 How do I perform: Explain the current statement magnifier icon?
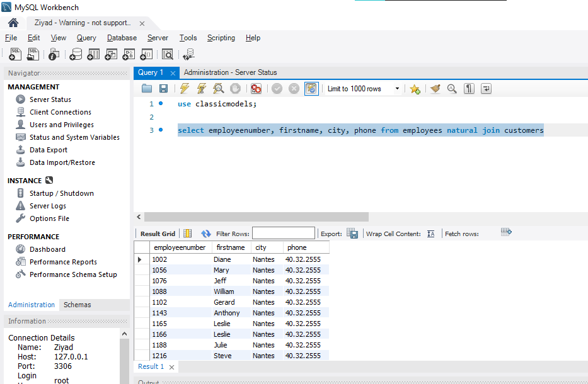point(218,89)
